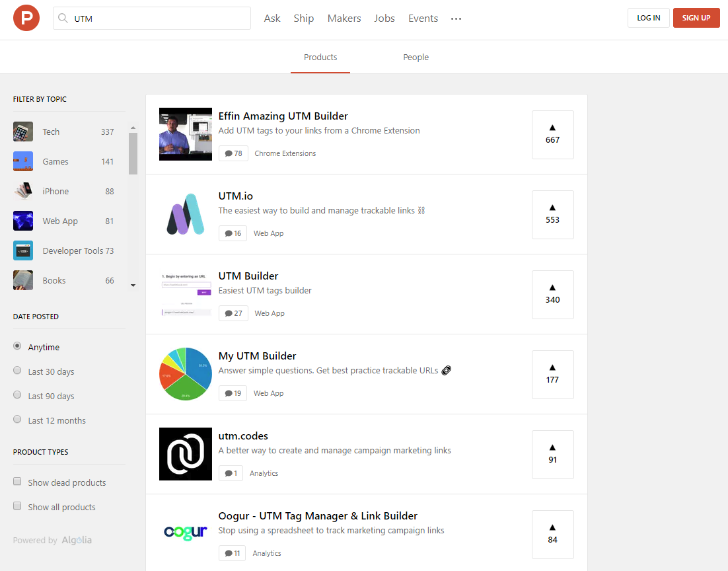Filter by the Tech topic label
The height and width of the screenshot is (571, 728).
click(x=51, y=132)
